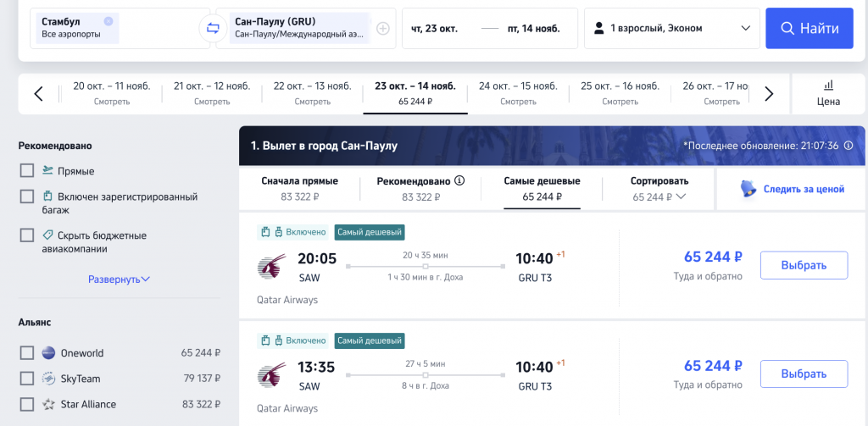Expand filters with Развернуть

[x=119, y=279]
